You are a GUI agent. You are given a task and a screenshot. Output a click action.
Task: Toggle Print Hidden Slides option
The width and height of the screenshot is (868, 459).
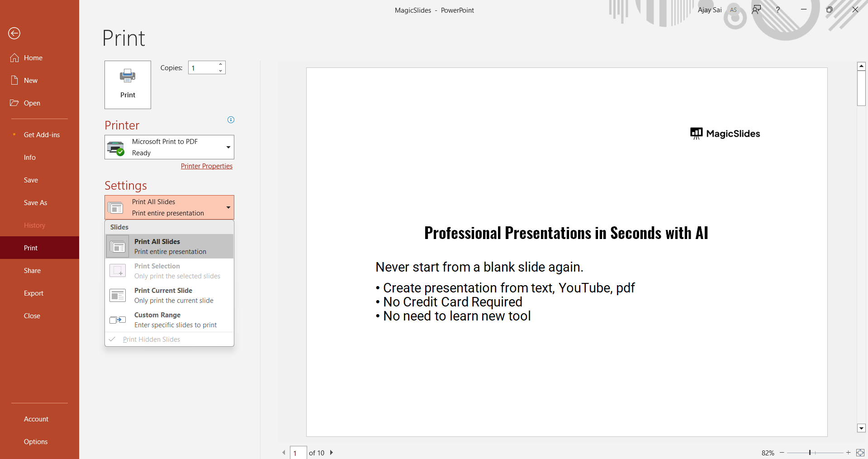(151, 339)
